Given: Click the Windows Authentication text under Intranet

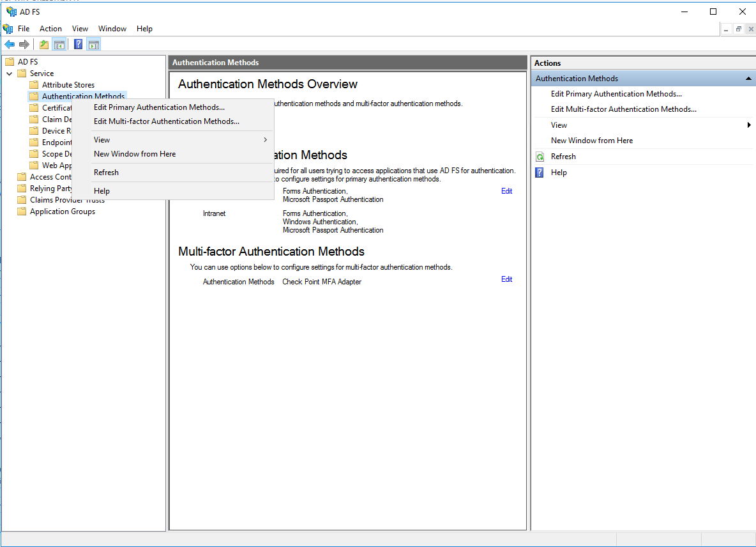Looking at the screenshot, I should point(320,222).
